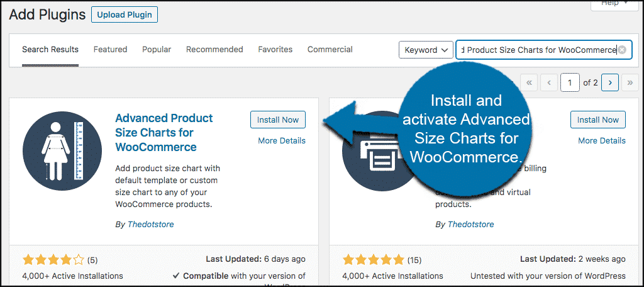Click the current page number field

click(570, 82)
